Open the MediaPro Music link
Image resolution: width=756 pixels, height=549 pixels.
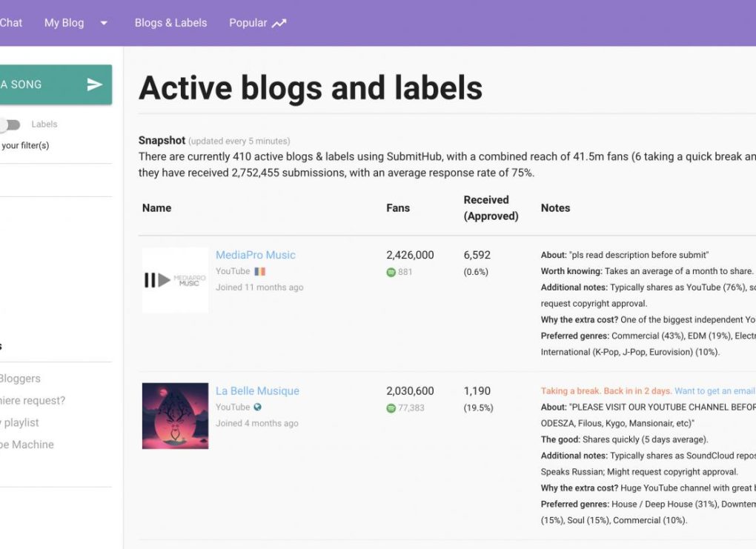[256, 255]
